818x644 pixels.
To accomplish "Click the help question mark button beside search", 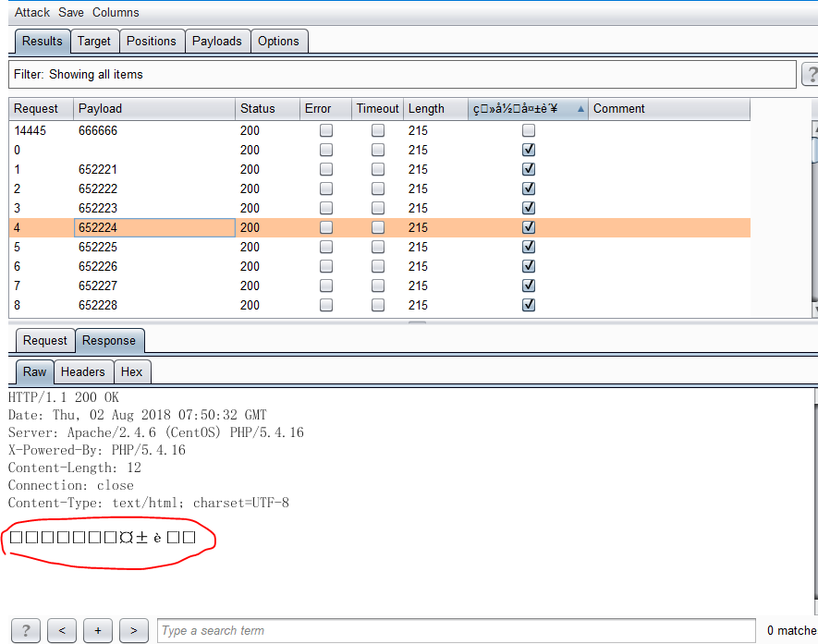I will 25,630.
